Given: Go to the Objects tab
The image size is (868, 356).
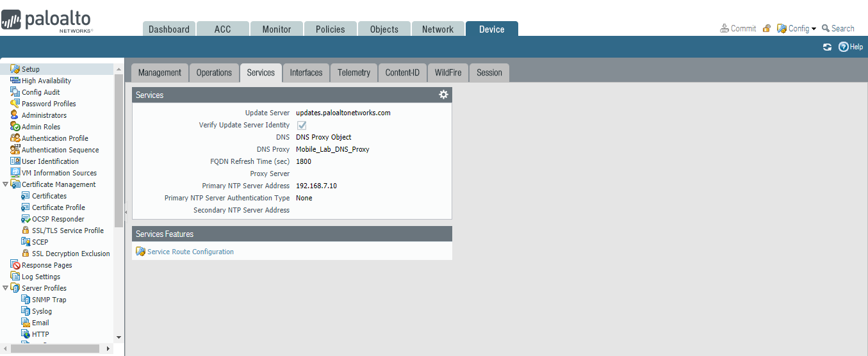Looking at the screenshot, I should point(384,29).
